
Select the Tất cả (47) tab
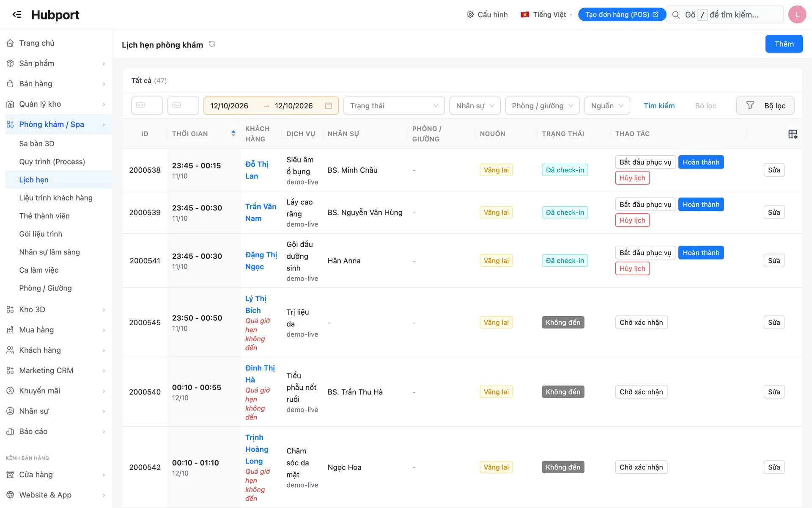[x=149, y=80]
